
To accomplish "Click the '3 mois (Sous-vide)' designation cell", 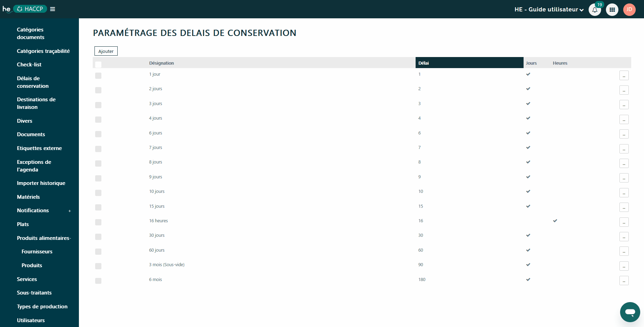I will coord(167,265).
